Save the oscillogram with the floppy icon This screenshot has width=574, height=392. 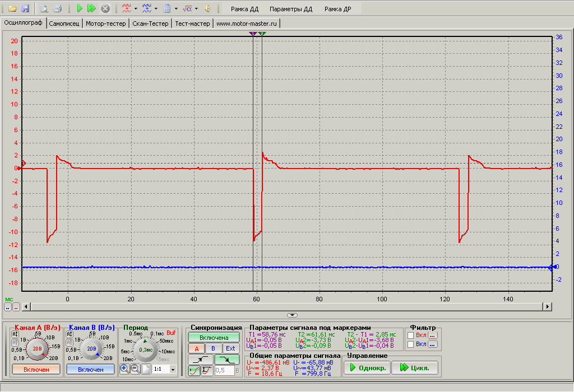[x=25, y=8]
